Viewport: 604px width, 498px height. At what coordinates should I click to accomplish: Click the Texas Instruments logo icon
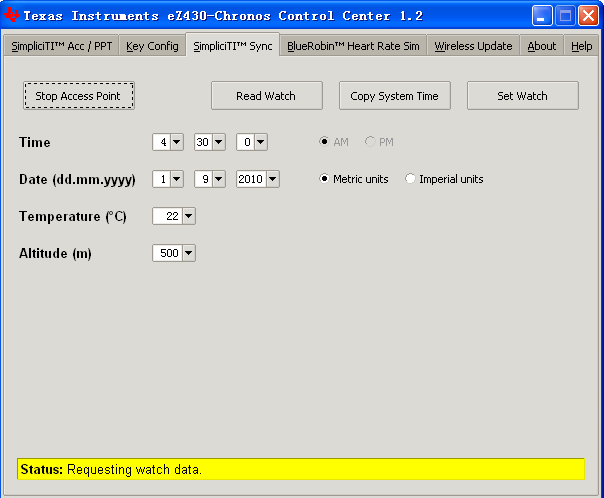point(12,15)
